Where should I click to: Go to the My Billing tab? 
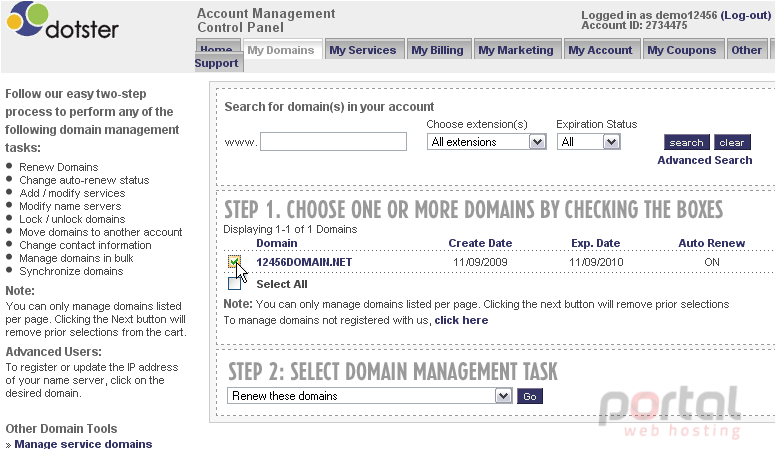[437, 50]
